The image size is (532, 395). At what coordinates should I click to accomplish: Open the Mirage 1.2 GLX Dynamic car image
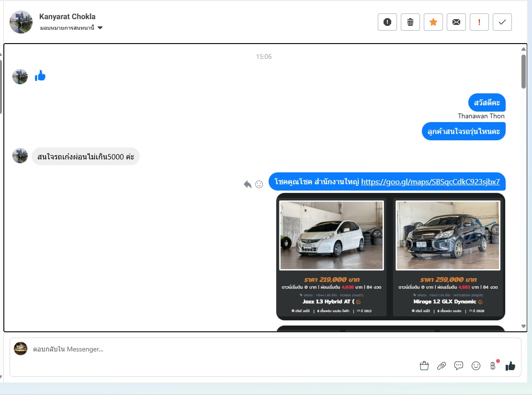[x=448, y=235]
